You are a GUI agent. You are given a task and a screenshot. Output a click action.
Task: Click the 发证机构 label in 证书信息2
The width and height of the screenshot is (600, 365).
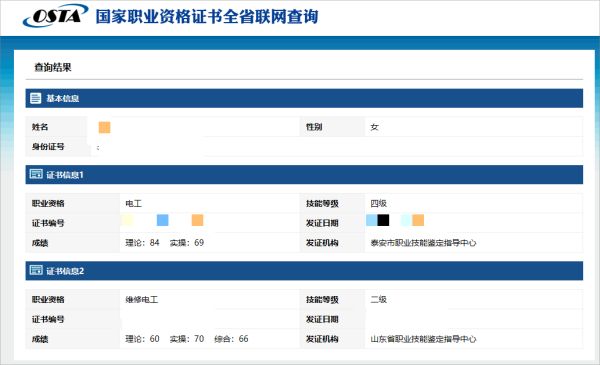[x=322, y=339]
